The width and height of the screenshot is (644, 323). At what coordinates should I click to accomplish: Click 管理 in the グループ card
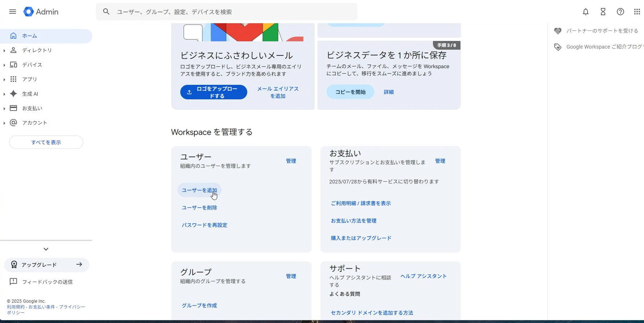pos(291,276)
